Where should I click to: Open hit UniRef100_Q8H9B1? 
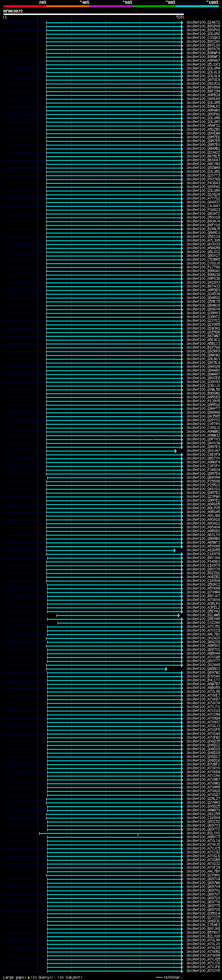pyautogui.click(x=203, y=149)
